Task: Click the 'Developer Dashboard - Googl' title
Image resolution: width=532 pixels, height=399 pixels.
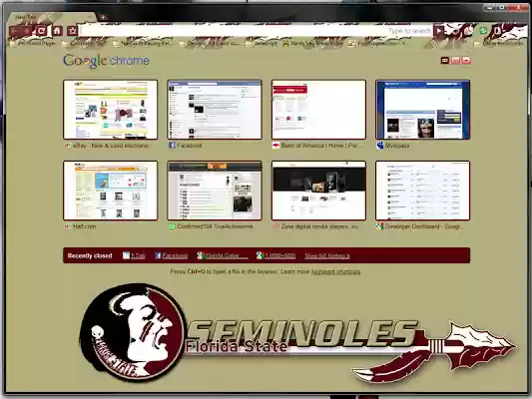Action: click(x=422, y=226)
